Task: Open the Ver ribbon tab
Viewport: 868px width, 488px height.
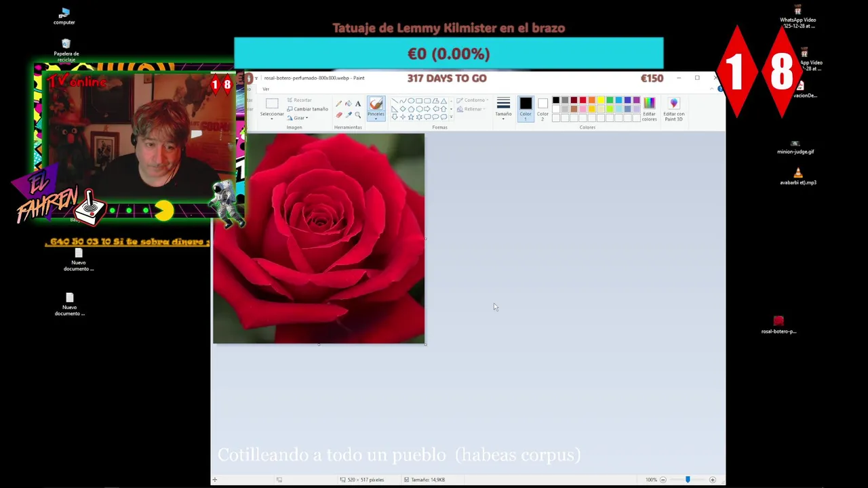Action: click(266, 89)
